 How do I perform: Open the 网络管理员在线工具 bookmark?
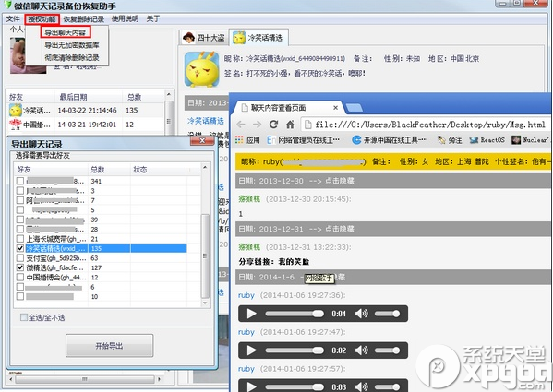[x=304, y=140]
